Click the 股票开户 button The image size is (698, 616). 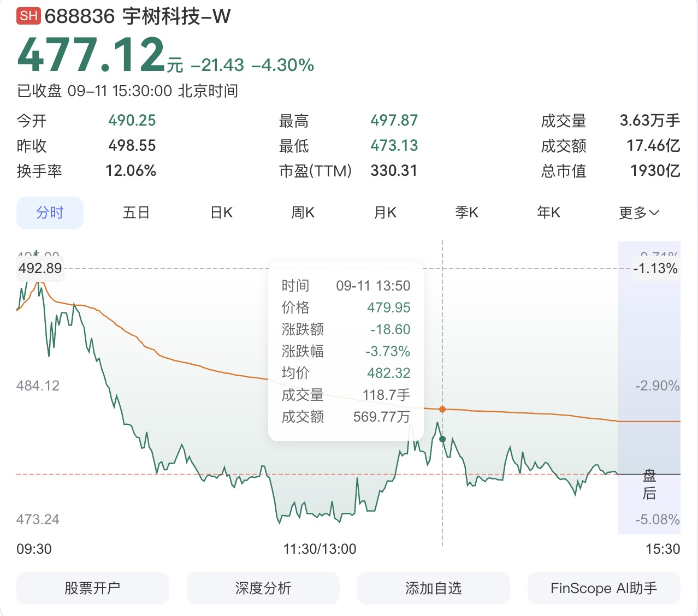tap(93, 588)
